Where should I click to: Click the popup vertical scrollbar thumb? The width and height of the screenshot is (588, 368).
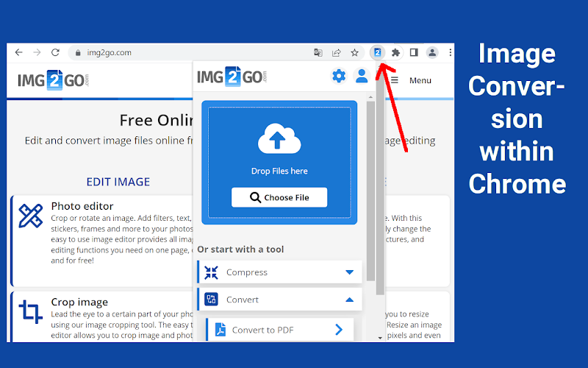(370, 191)
